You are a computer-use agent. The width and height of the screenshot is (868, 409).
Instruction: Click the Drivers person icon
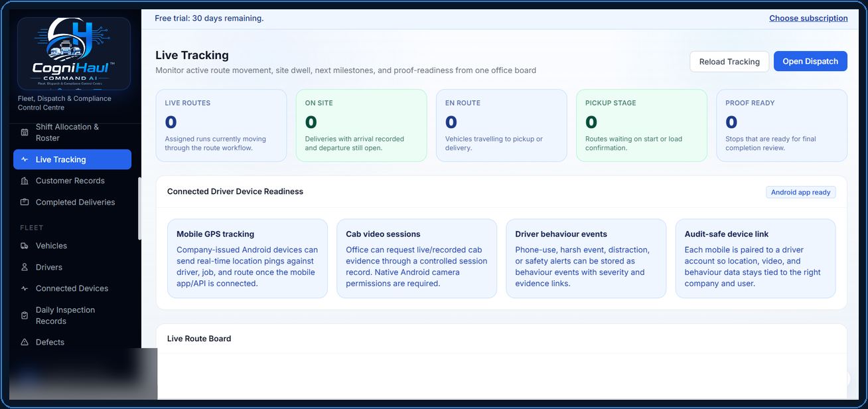coord(25,267)
